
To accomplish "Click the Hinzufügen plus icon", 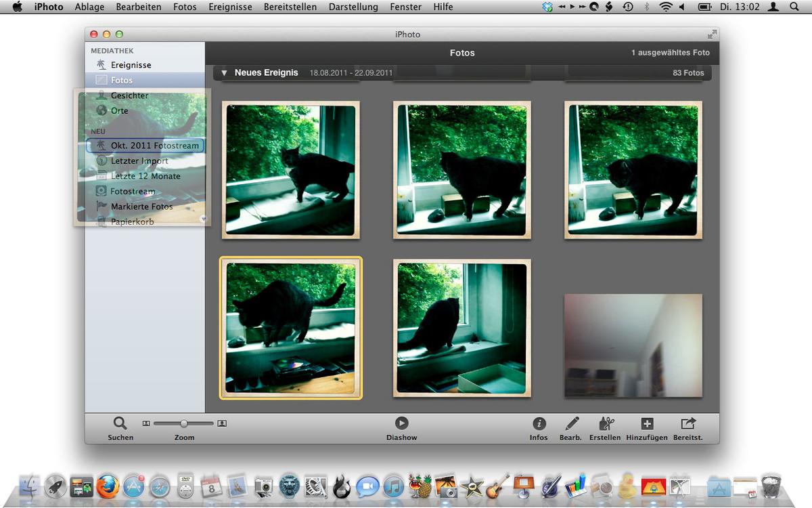I will point(647,423).
